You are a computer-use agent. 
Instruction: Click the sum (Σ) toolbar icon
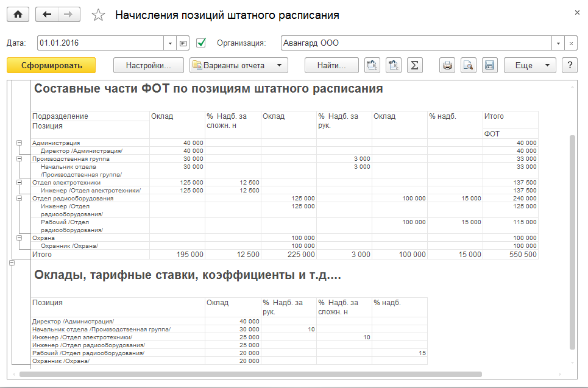point(414,65)
